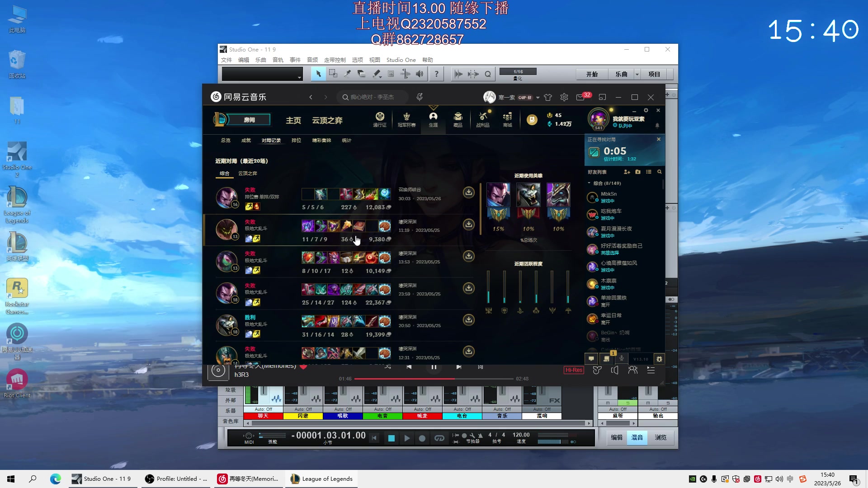Pick the eraser tool in Studio One
Screen dimensions: 868x488
coord(361,74)
